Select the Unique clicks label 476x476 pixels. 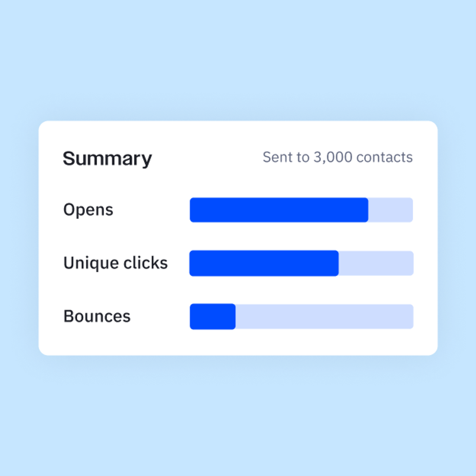click(x=115, y=263)
